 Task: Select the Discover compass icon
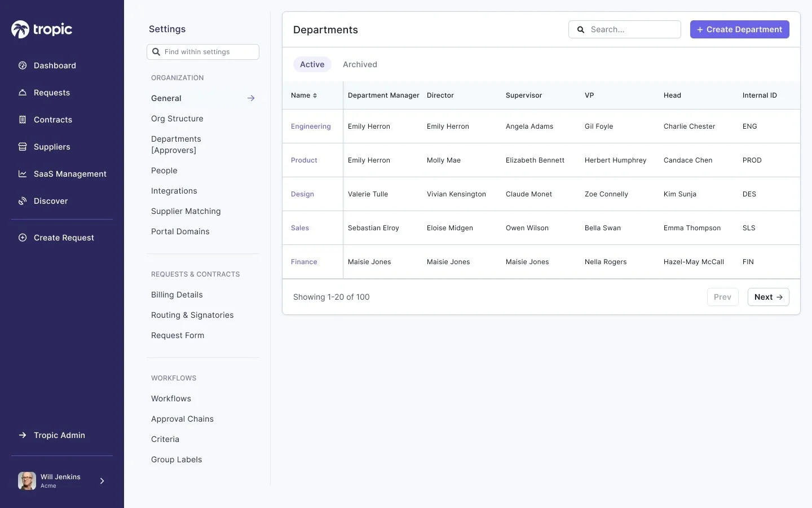pos(23,201)
